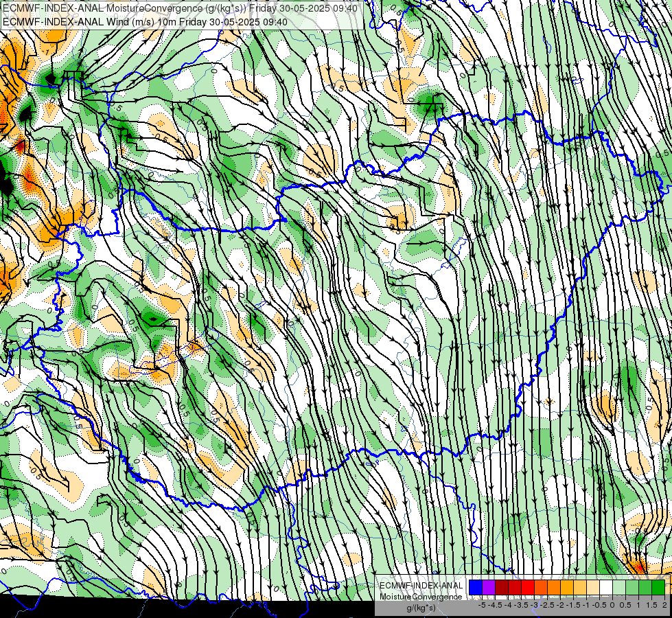This screenshot has width=672, height=618.
Task: Click the '-4.5' legend scale value
Action: 496,605
